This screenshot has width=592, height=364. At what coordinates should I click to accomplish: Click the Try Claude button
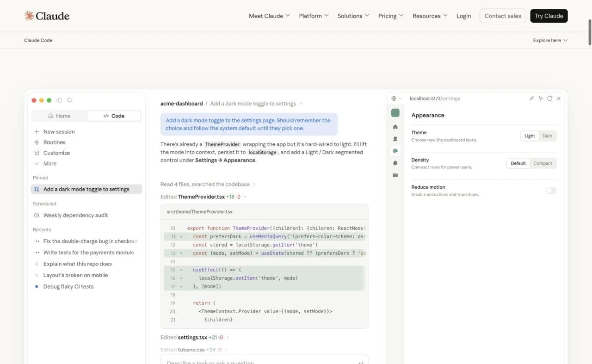tap(549, 16)
